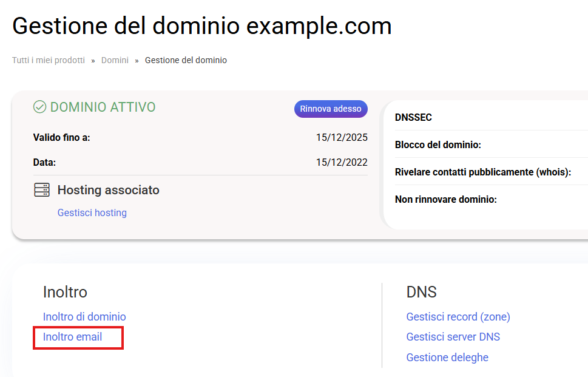
Task: Open the Gestisci hosting link
Action: click(92, 212)
